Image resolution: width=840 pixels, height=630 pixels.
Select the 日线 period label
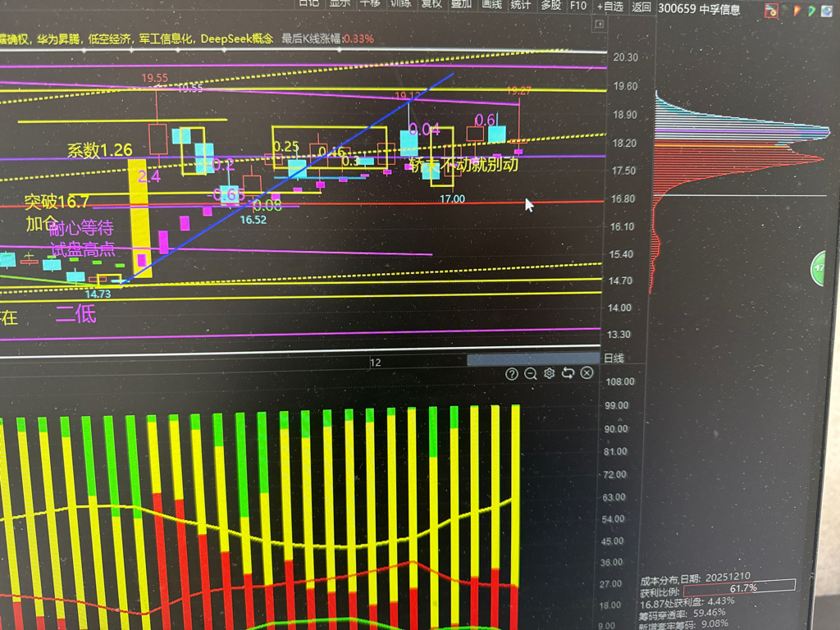(614, 358)
